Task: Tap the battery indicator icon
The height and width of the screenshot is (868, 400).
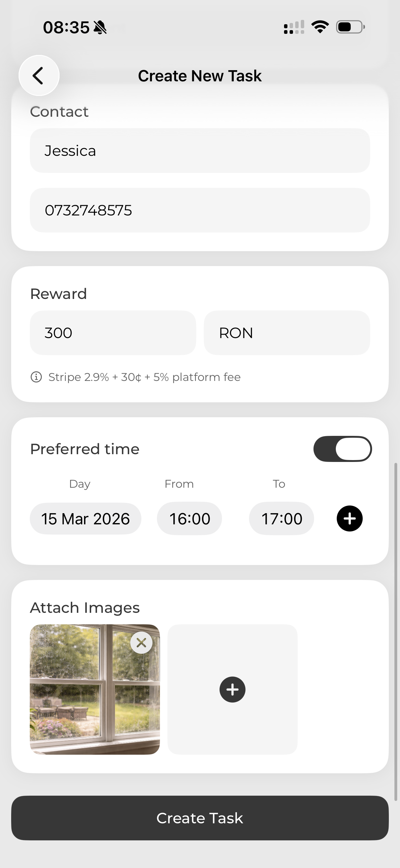Action: tap(350, 27)
